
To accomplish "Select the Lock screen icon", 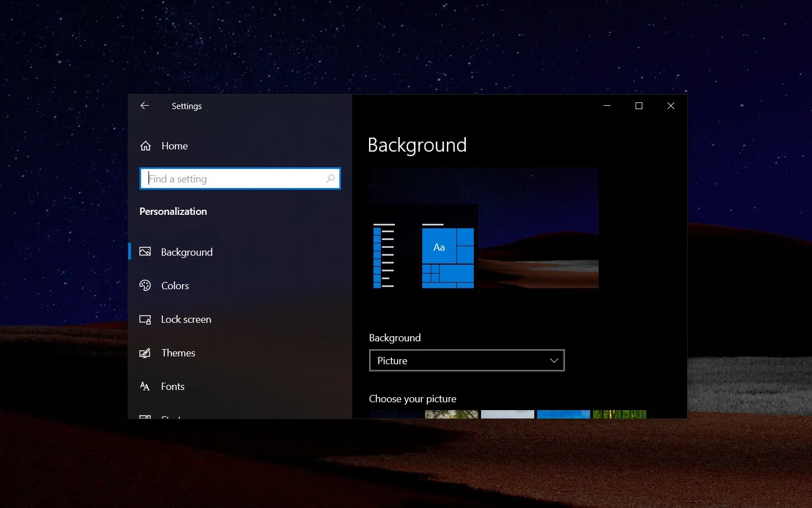I will (x=145, y=319).
